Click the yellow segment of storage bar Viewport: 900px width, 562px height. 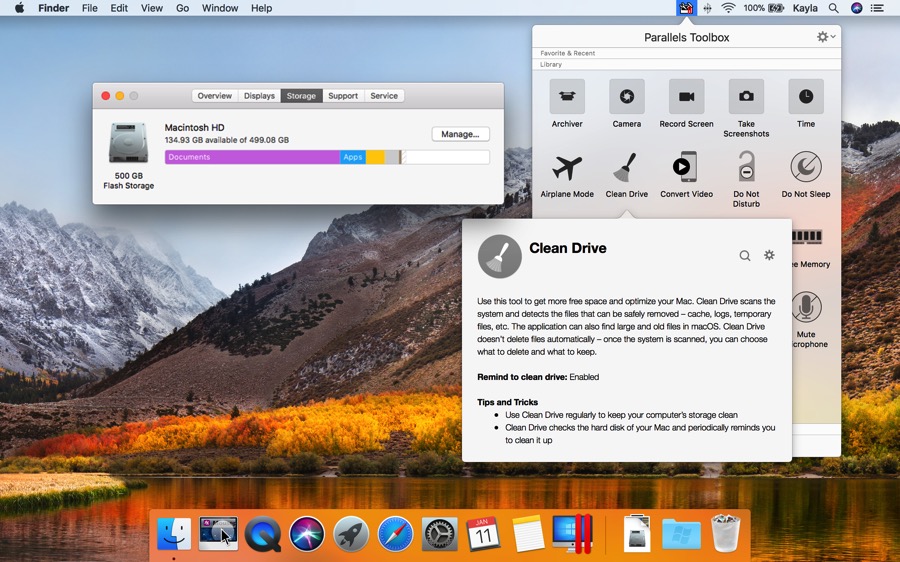click(375, 157)
